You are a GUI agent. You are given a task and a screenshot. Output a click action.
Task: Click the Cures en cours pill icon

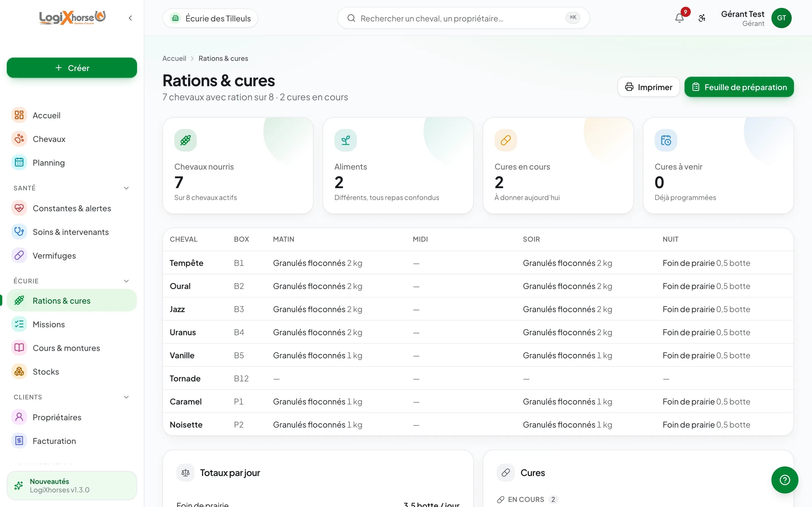pyautogui.click(x=506, y=140)
